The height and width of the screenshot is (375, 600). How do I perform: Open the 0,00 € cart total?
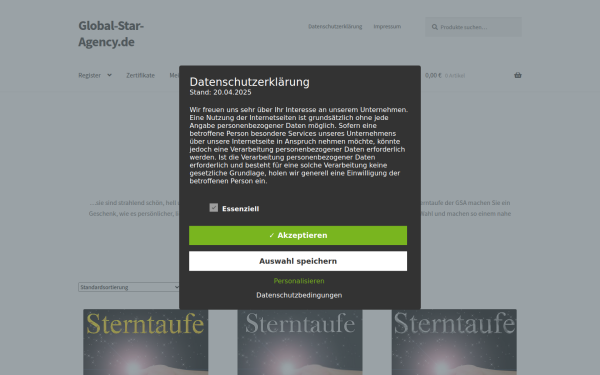433,75
